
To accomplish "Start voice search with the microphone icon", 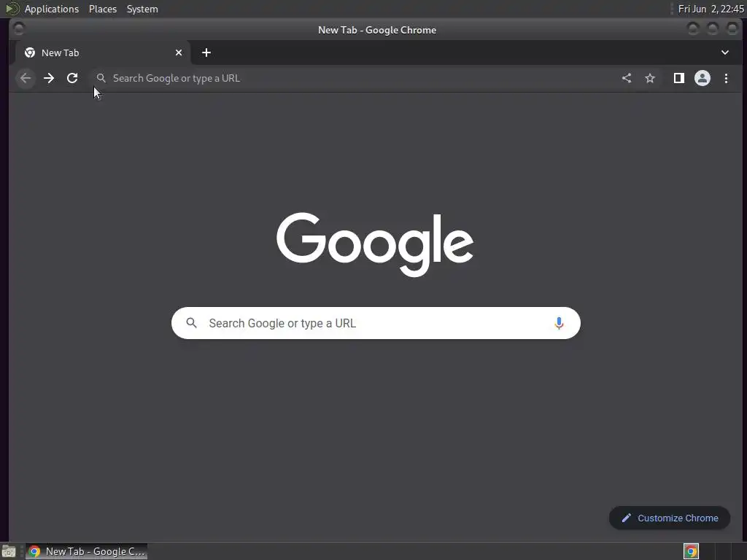I will pos(559,323).
